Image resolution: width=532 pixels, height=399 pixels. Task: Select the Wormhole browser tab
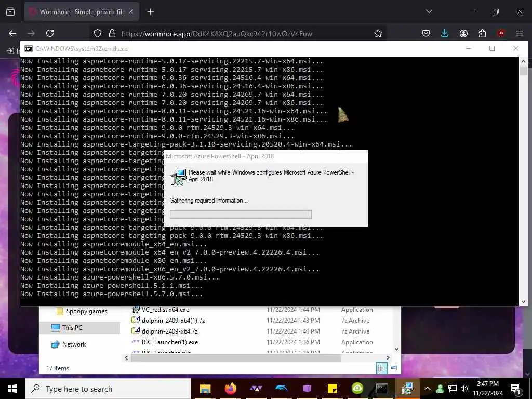coord(82,12)
